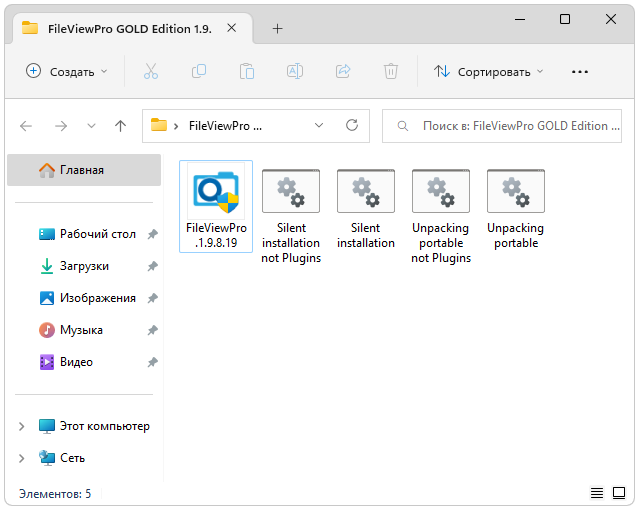Viewport: 640px width, 510px height.
Task: Refresh the current folder view
Action: tap(352, 126)
